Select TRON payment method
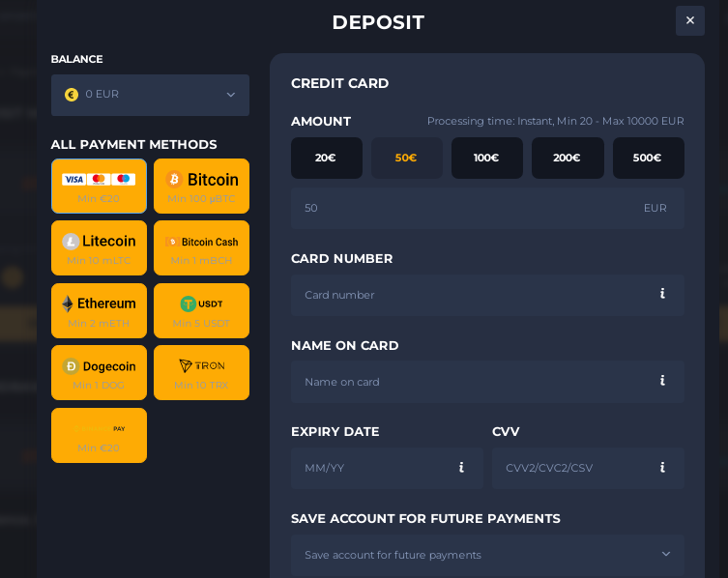The image size is (728, 578). [x=201, y=372]
